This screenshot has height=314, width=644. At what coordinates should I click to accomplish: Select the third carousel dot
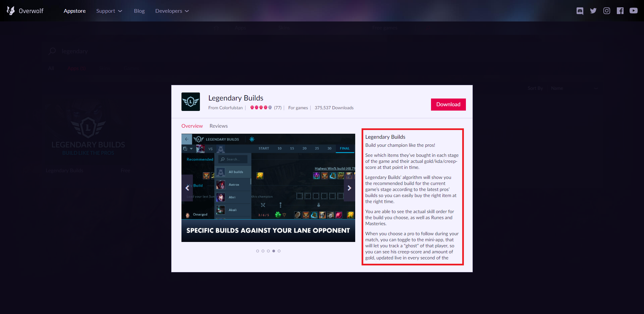(268, 251)
